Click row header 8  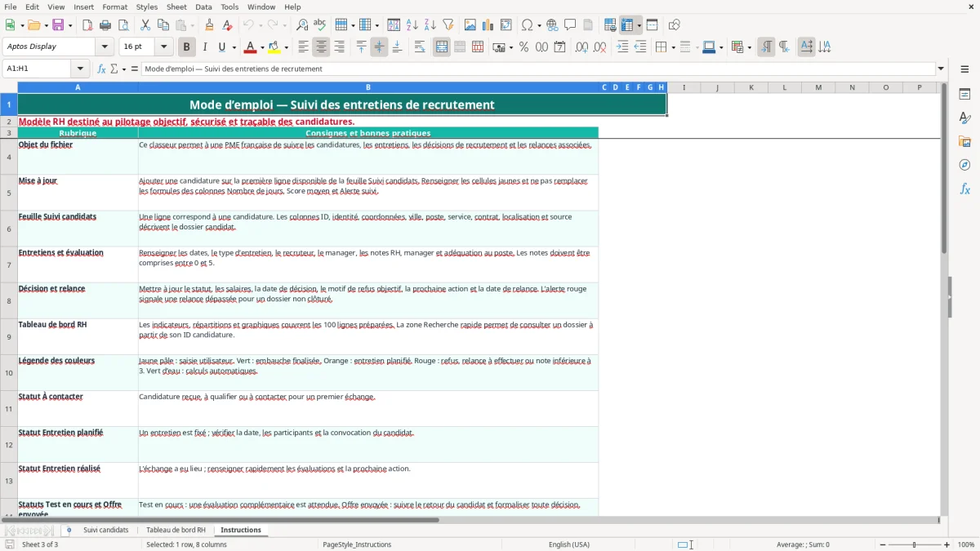pos(9,300)
